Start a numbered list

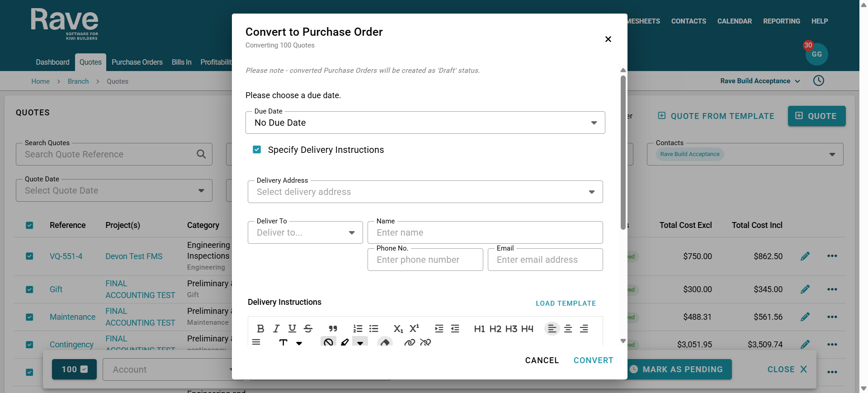point(358,329)
